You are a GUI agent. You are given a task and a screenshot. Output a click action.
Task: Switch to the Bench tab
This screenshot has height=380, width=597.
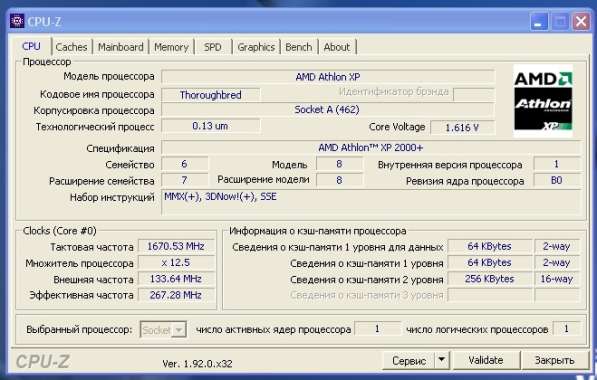click(x=298, y=47)
